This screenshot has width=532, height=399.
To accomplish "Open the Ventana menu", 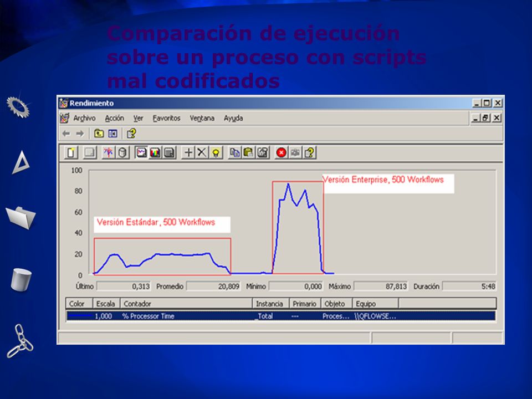I will 202,118.
